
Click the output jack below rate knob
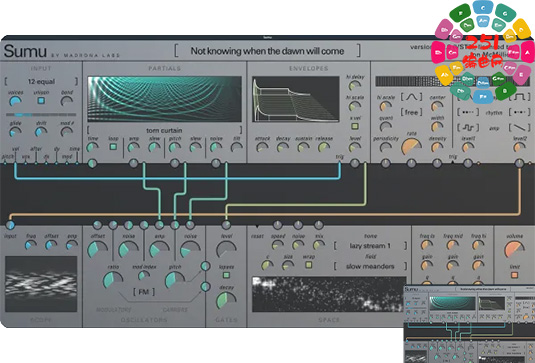coord(411,163)
